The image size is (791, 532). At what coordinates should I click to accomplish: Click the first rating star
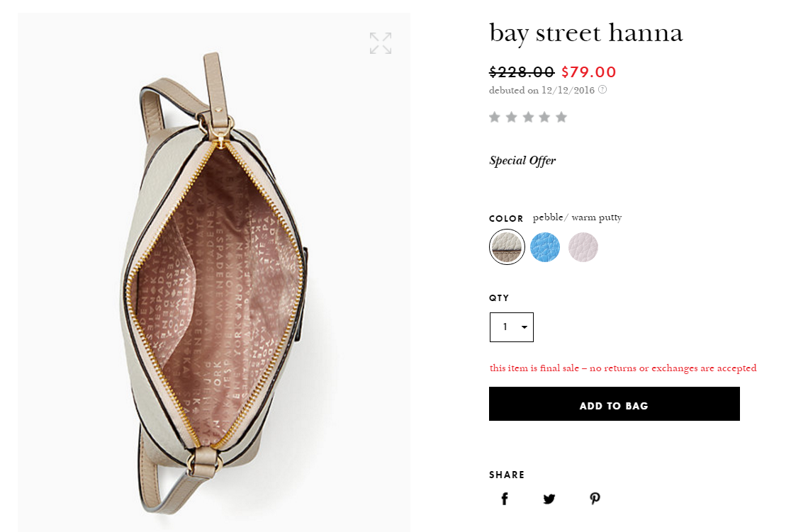[495, 117]
